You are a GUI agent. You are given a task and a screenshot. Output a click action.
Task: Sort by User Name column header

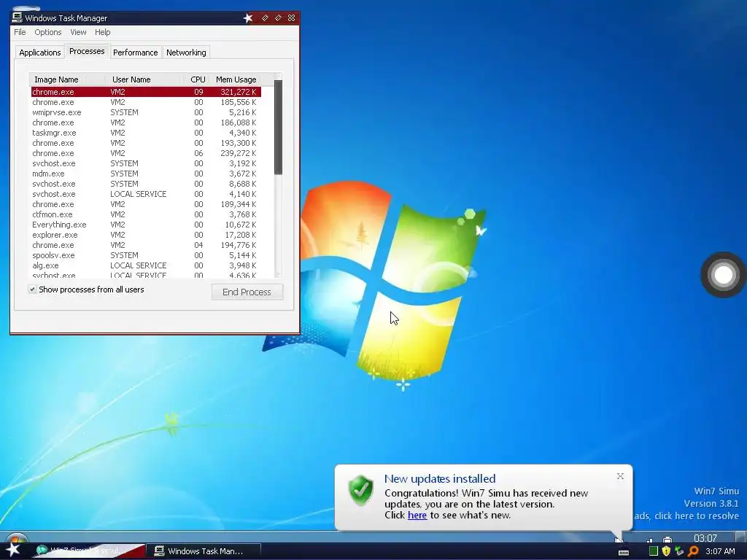[x=144, y=79]
